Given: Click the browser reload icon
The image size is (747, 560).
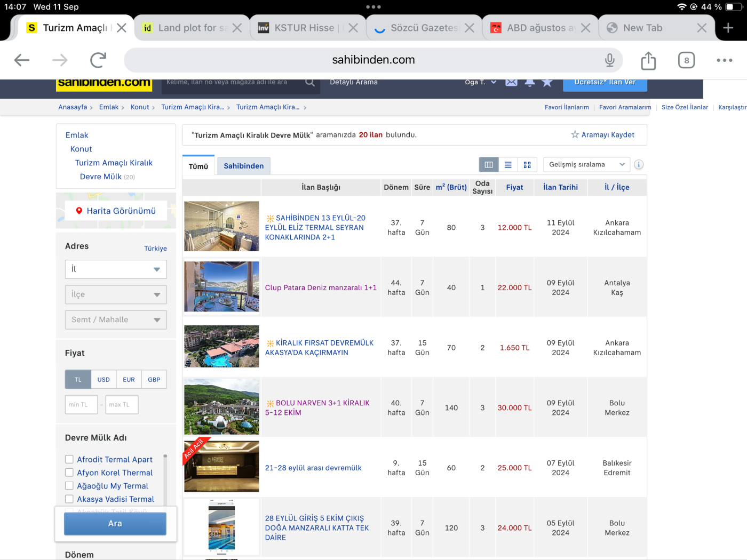Looking at the screenshot, I should click(98, 60).
